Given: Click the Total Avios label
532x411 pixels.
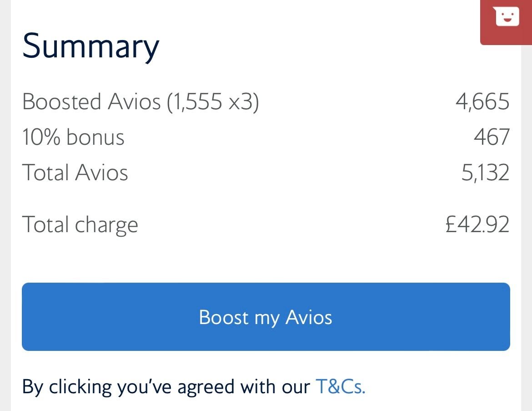Looking at the screenshot, I should (75, 173).
